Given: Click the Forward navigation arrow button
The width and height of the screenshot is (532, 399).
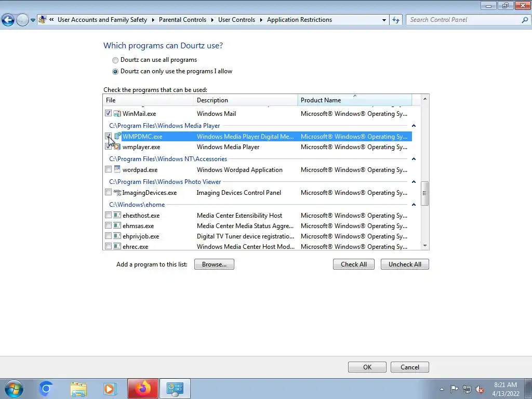Looking at the screenshot, I should (22, 20).
